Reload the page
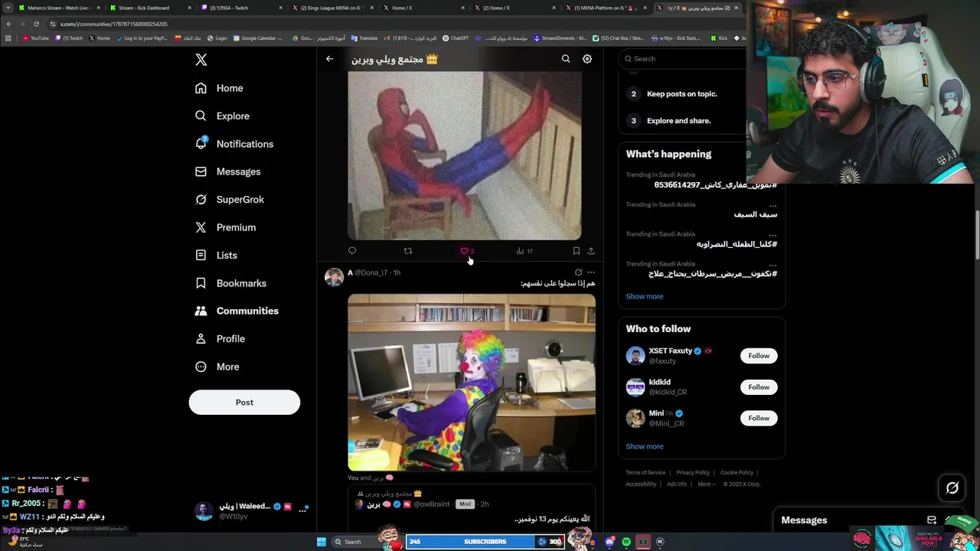980x551 pixels. coord(36,24)
